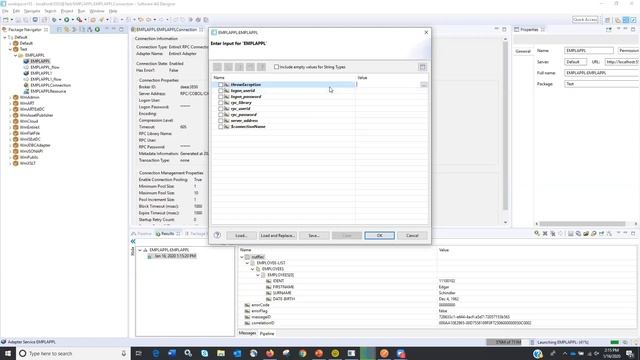Screen dimensions: 640x360
Task: Open the Window menu
Action: [97, 11]
